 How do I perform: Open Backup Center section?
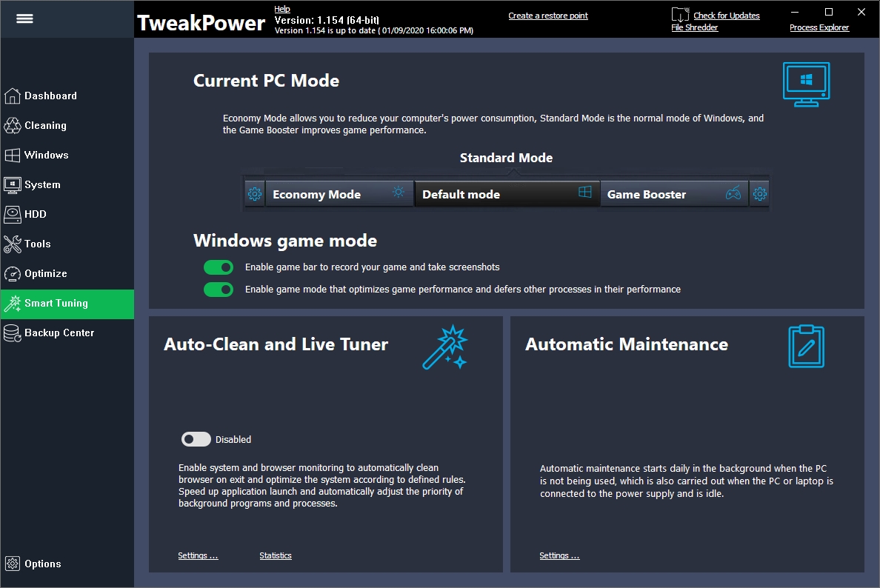coord(67,333)
